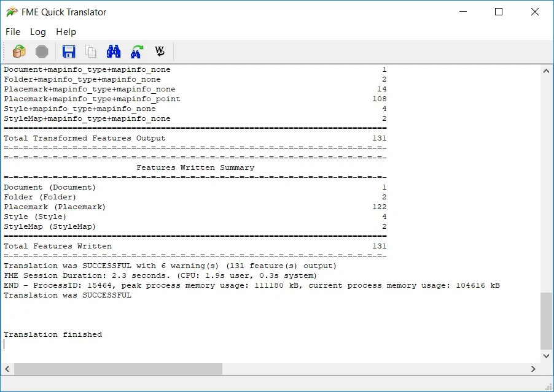This screenshot has height=392, width=554.
Task: Click horizontal scrollbar left arrow
Action: (7, 369)
